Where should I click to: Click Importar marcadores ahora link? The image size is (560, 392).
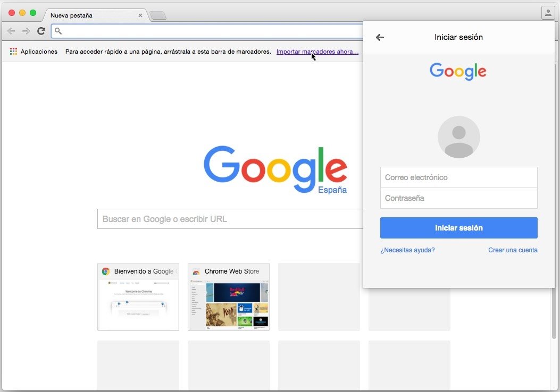(317, 52)
